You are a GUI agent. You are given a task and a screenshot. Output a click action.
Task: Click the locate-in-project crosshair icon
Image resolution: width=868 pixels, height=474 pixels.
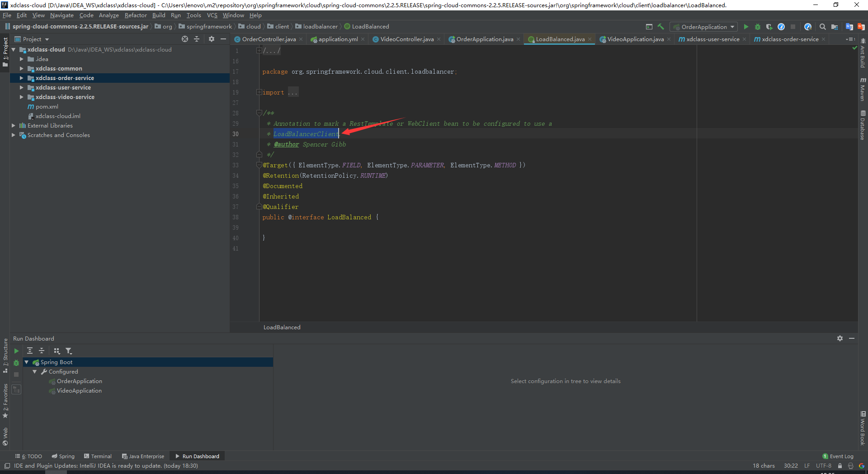click(x=185, y=39)
